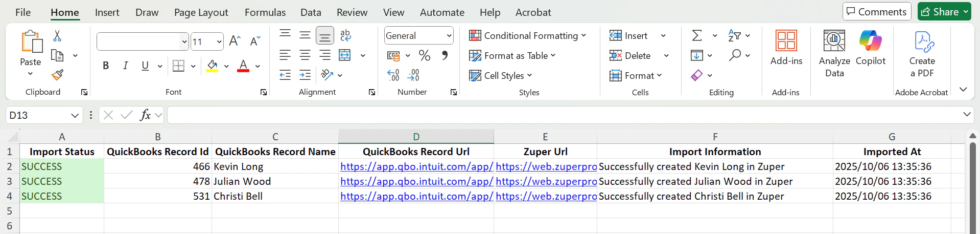
Task: Click the Fill Color paint bucket
Action: point(213,66)
